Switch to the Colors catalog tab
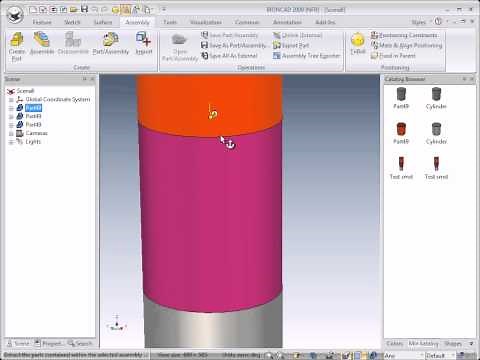This screenshot has height=360, width=480. pos(394,343)
